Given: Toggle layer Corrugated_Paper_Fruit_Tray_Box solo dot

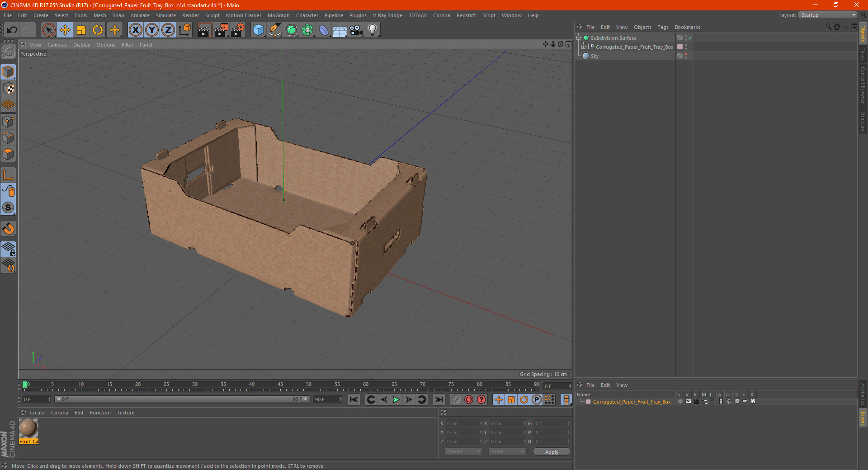Looking at the screenshot, I should pos(680,401).
